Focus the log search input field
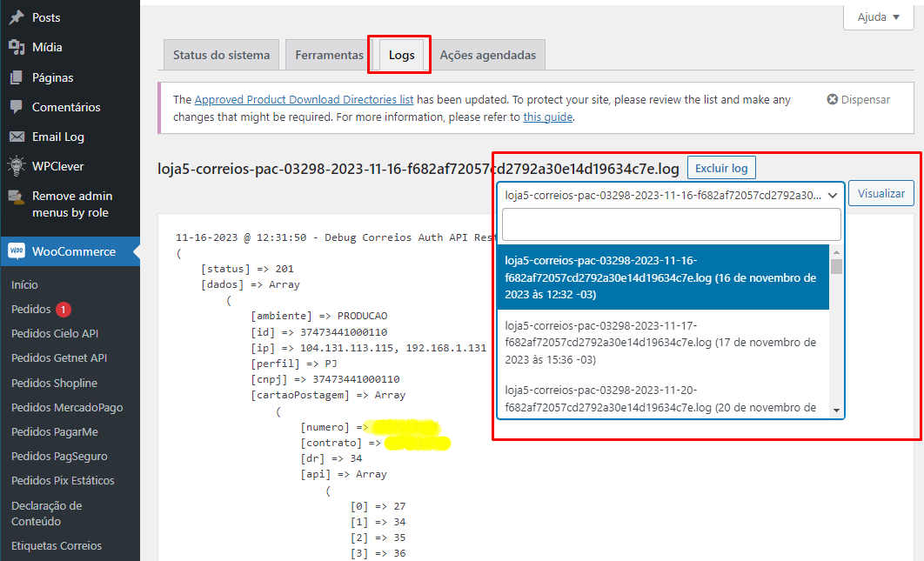This screenshot has width=924, height=561. tap(671, 224)
